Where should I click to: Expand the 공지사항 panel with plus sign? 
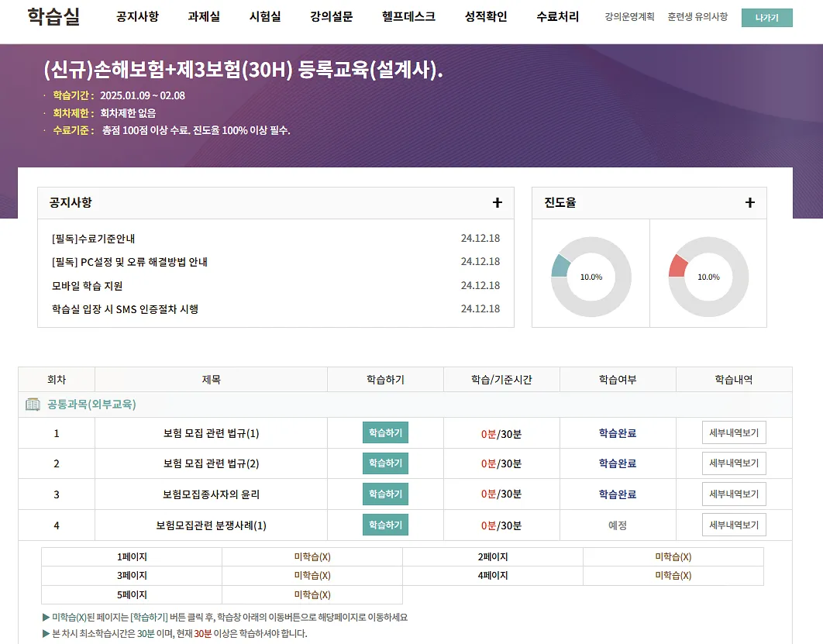497,202
